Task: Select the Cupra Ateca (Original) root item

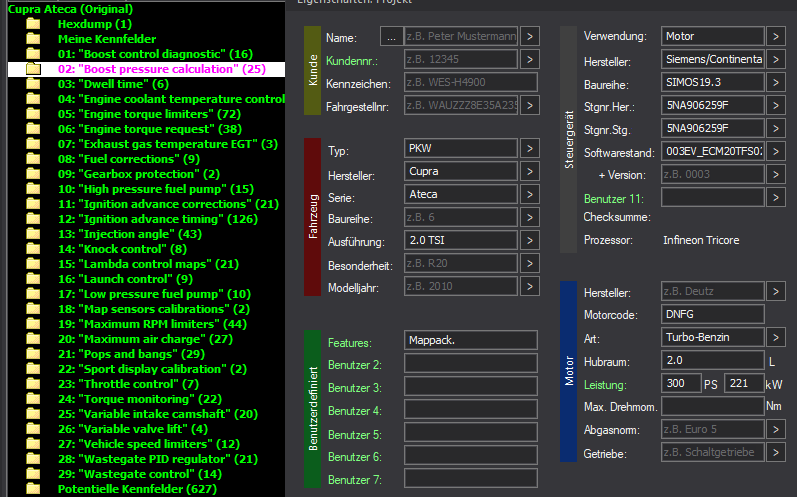Action: coord(71,9)
